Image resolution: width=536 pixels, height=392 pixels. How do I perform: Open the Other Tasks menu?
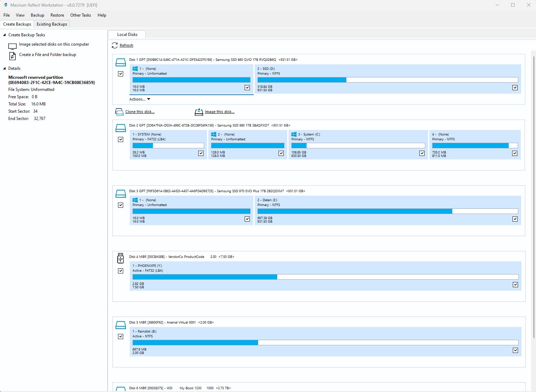[x=81, y=15]
